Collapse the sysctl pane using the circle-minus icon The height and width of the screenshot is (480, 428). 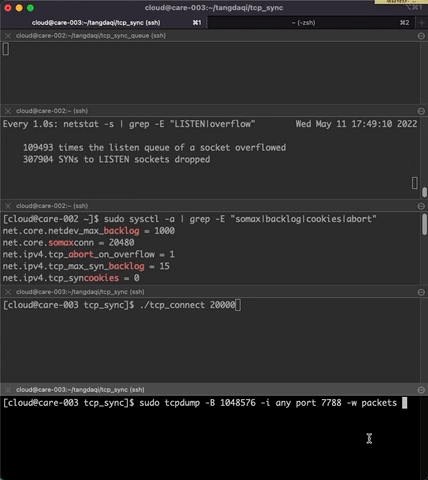pyautogui.click(x=421, y=206)
